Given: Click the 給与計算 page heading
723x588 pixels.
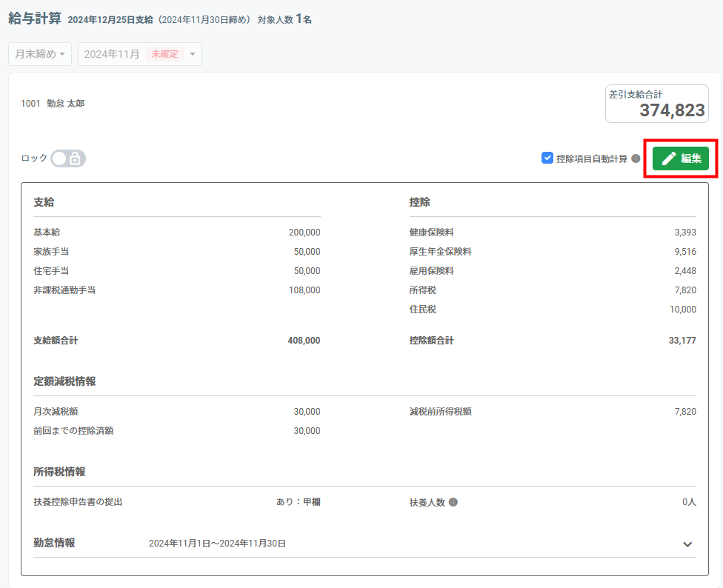Looking at the screenshot, I should pyautogui.click(x=35, y=19).
